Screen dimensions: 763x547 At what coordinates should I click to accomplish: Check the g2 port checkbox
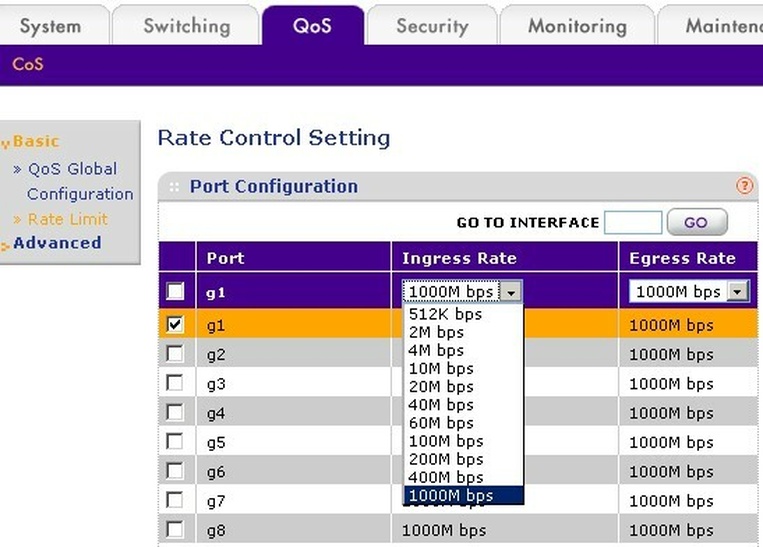click(175, 354)
